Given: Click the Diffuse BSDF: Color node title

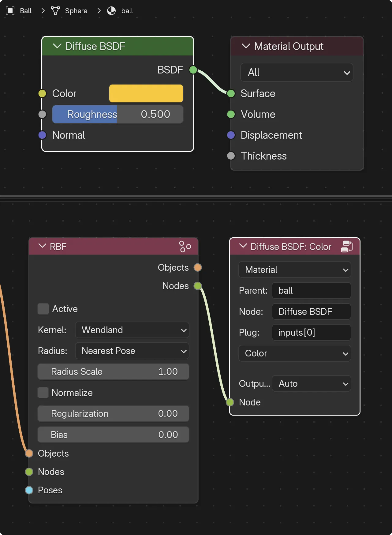Looking at the screenshot, I should (x=291, y=247).
